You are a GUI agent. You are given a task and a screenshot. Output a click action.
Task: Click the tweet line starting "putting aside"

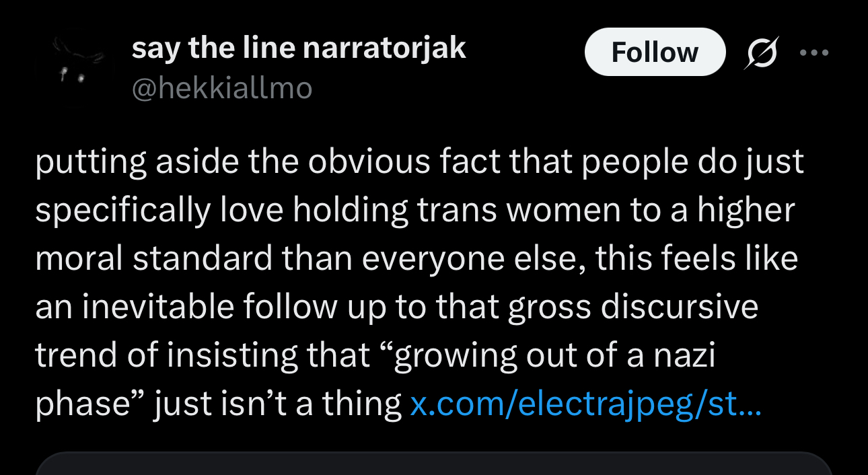click(419, 163)
